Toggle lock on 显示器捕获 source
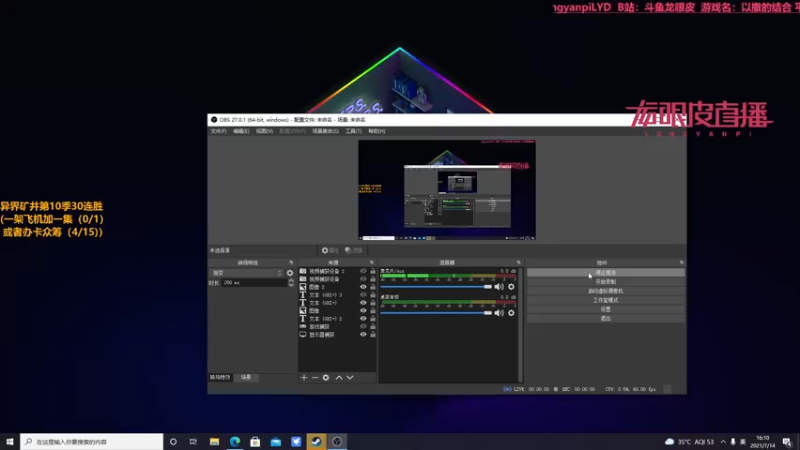Viewport: 800px width, 450px height. click(x=373, y=335)
